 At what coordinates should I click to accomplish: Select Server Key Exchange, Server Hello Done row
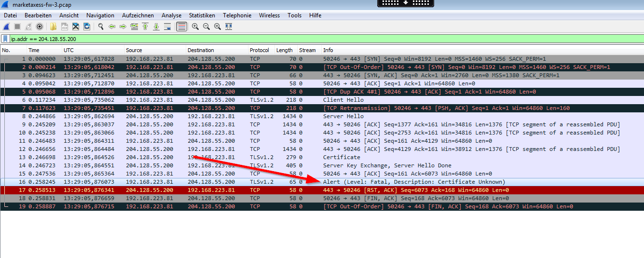322,165
